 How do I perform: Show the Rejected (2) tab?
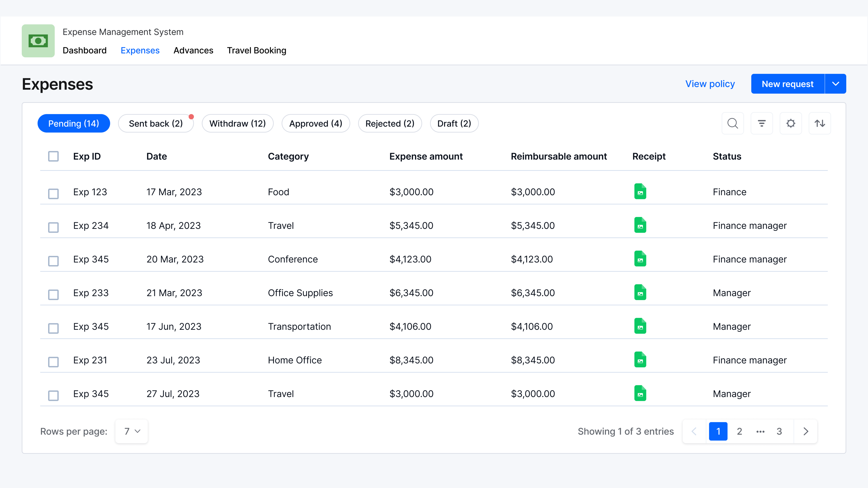390,123
